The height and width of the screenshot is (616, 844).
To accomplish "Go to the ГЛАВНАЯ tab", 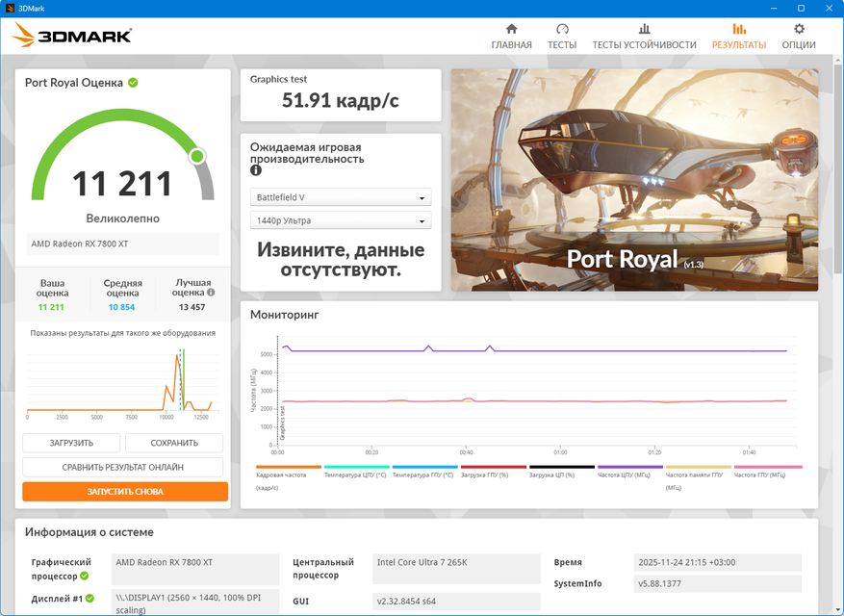I will coord(511,45).
